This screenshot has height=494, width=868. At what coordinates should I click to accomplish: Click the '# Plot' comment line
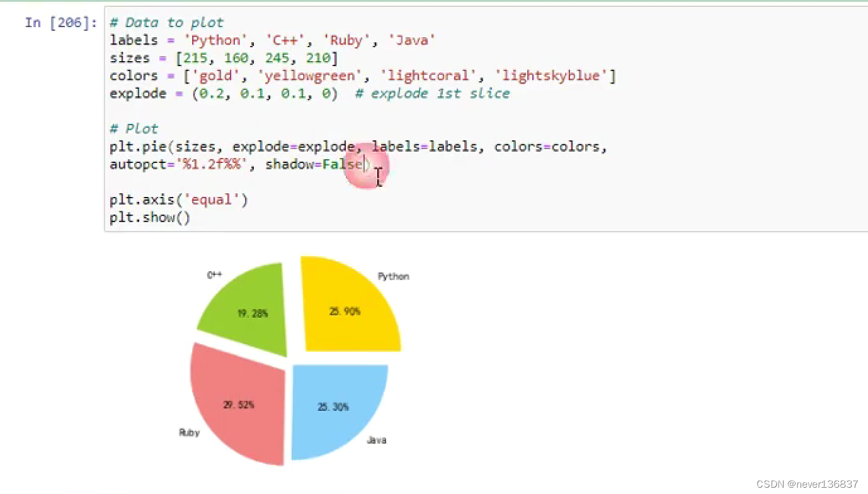134,128
